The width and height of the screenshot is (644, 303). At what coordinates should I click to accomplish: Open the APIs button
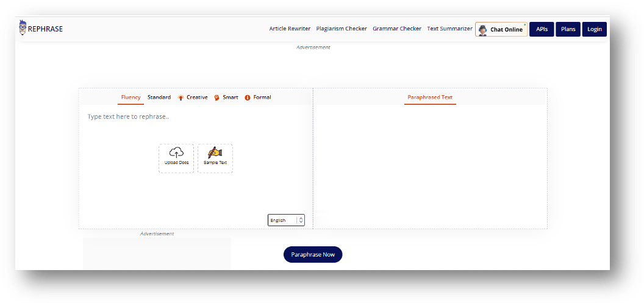(x=542, y=29)
